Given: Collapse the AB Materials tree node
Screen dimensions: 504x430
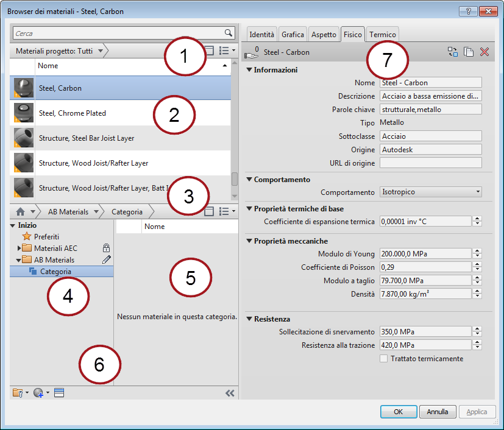Looking at the screenshot, I should point(19,260).
